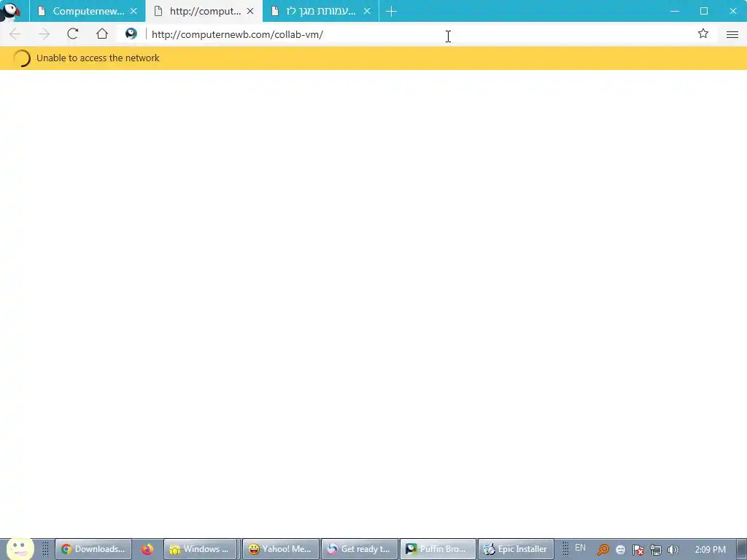Screen dimensions: 747x560
Task: Go forward to the next page
Action: [44, 34]
